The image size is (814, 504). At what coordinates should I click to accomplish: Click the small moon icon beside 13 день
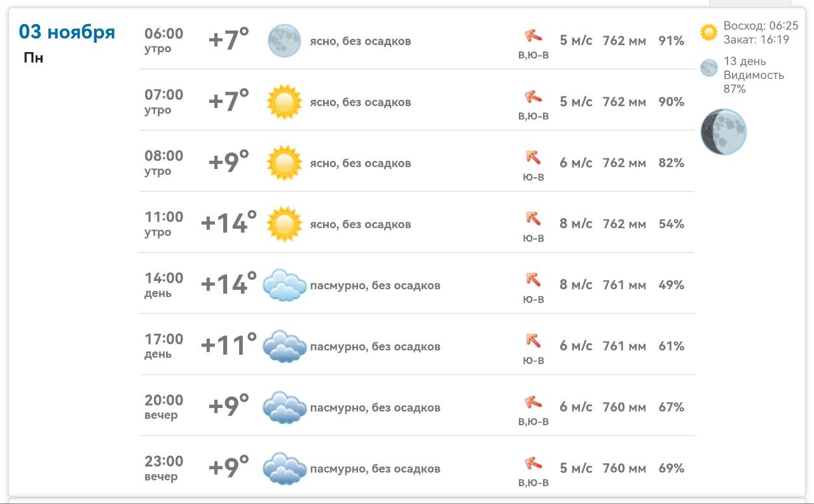click(708, 68)
